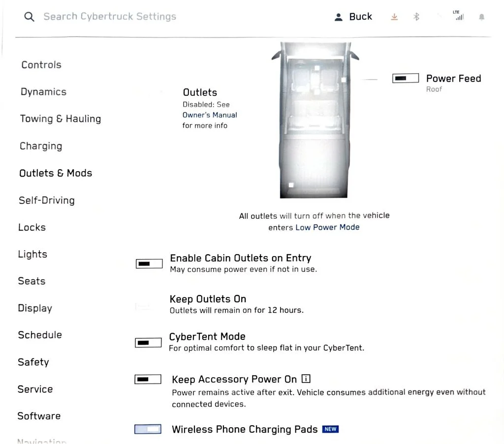
Task: Open the Controls menu
Action: [x=41, y=65]
